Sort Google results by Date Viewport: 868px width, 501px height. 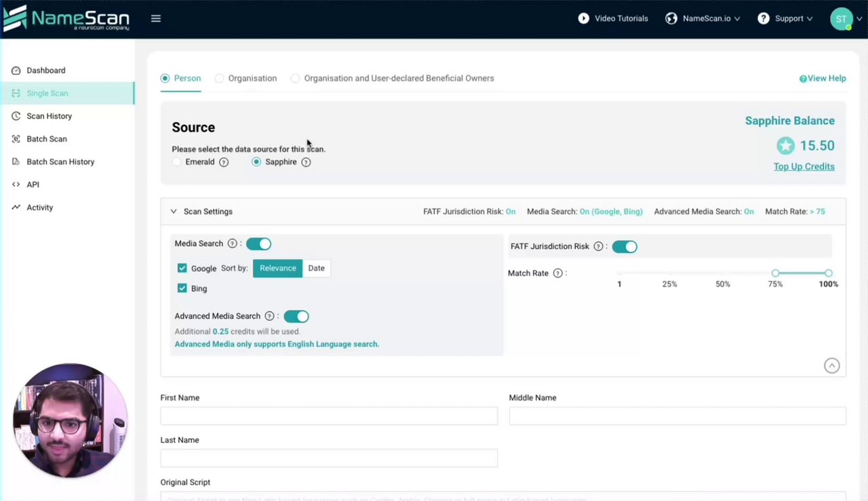(x=317, y=268)
